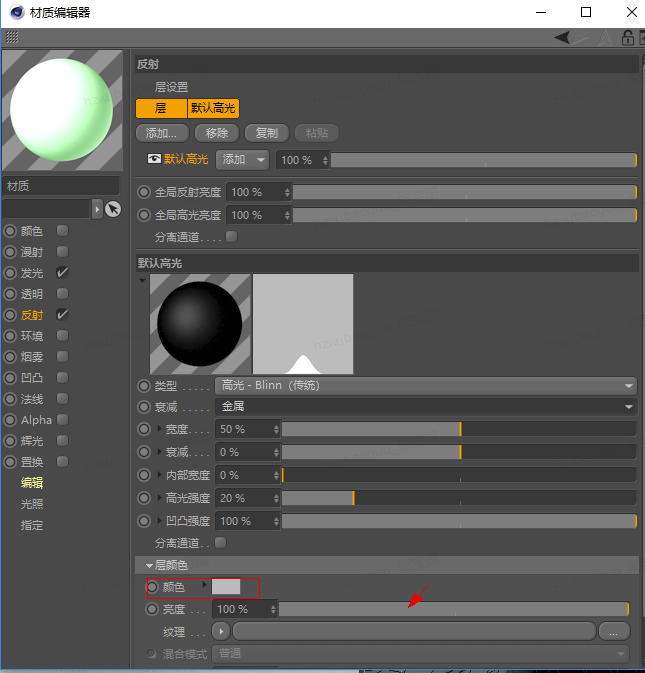Open the 添加 blend mode dropdown
The height and width of the screenshot is (673, 645).
(242, 160)
